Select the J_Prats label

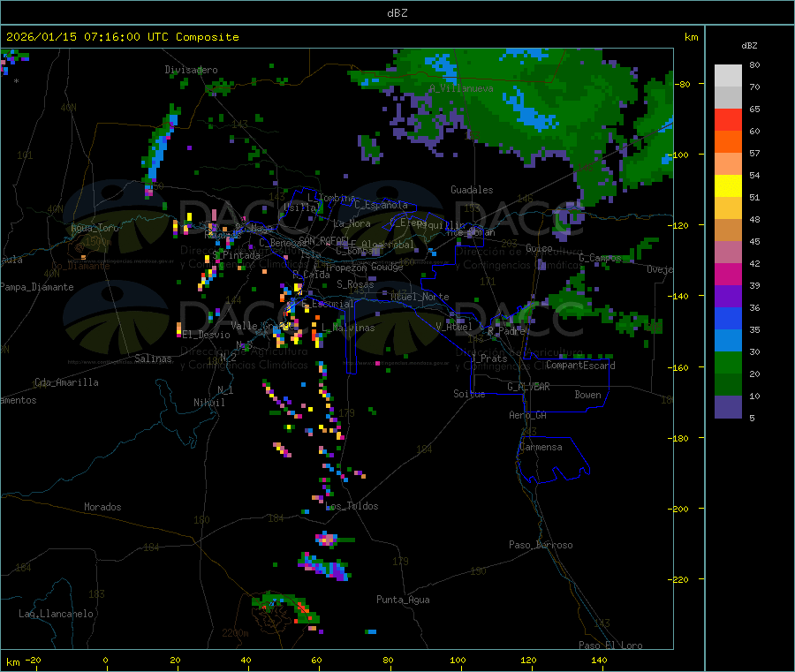click(x=488, y=359)
